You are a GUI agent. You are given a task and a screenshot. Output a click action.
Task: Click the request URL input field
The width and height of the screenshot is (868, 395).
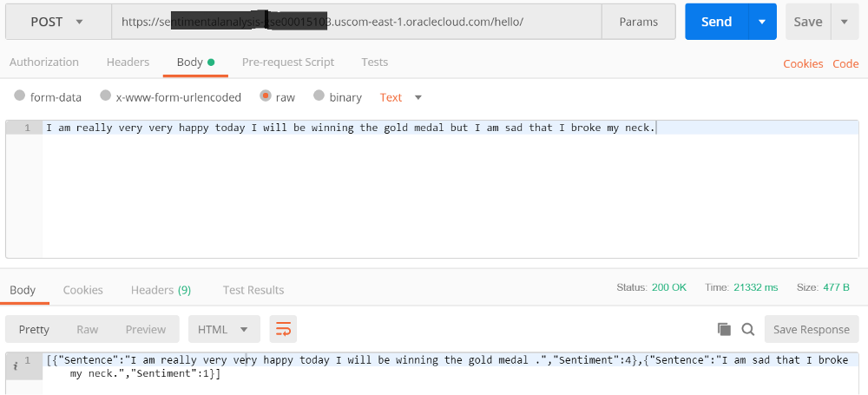coord(357,22)
